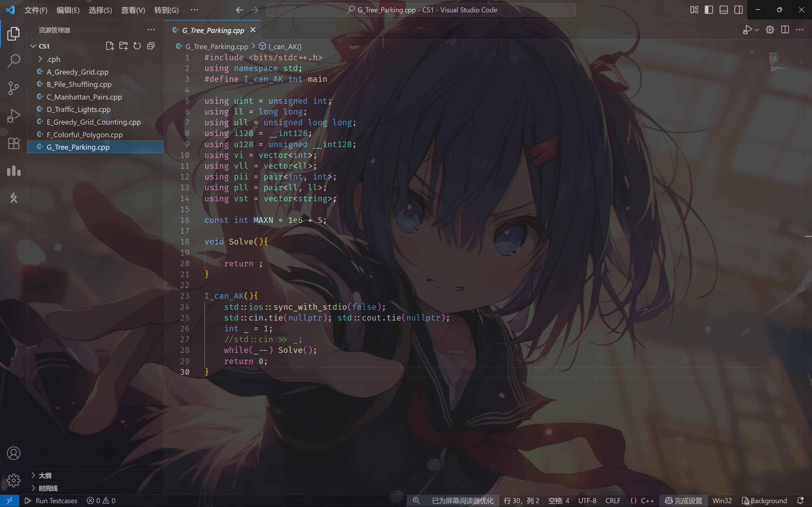812x507 pixels.
Task: Open run button dropdown arrow
Action: coord(757,30)
